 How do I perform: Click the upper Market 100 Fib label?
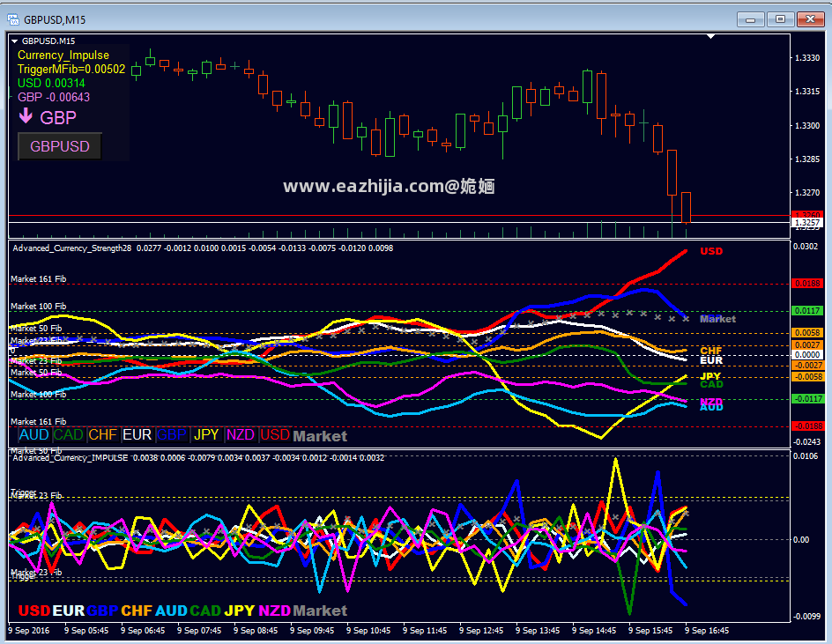tap(38, 306)
